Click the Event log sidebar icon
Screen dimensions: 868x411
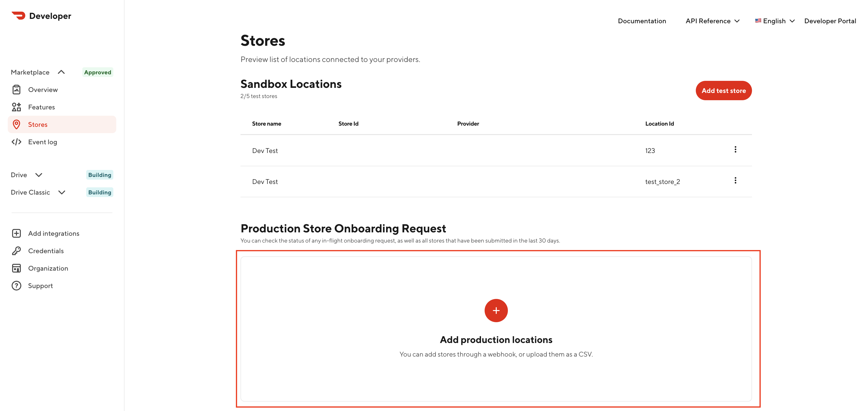(x=17, y=142)
